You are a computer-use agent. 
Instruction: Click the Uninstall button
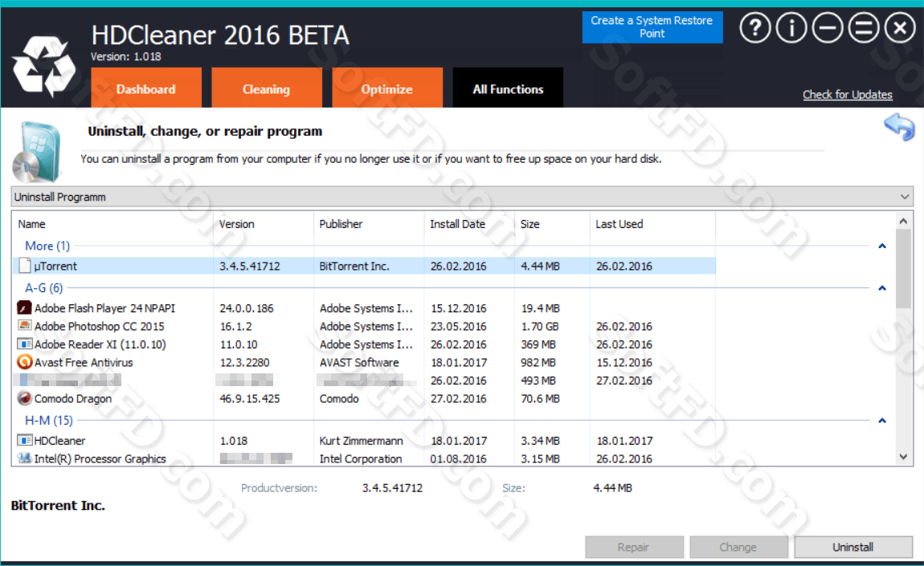tap(853, 548)
